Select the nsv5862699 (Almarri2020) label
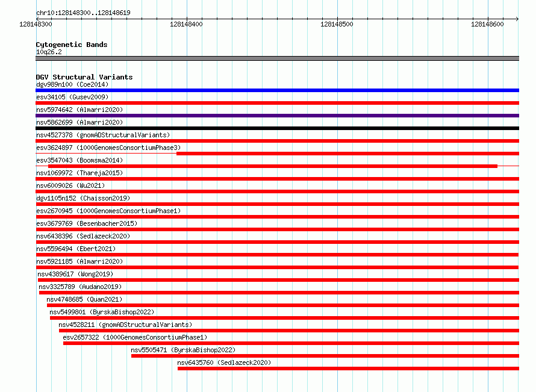Screen dimensions: 536x392 point(79,122)
